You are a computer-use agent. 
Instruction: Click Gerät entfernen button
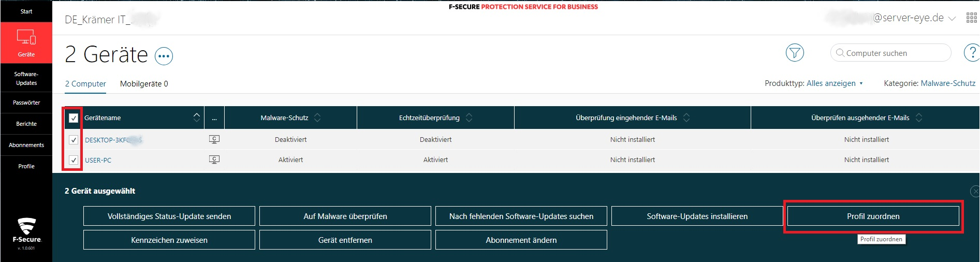345,240
